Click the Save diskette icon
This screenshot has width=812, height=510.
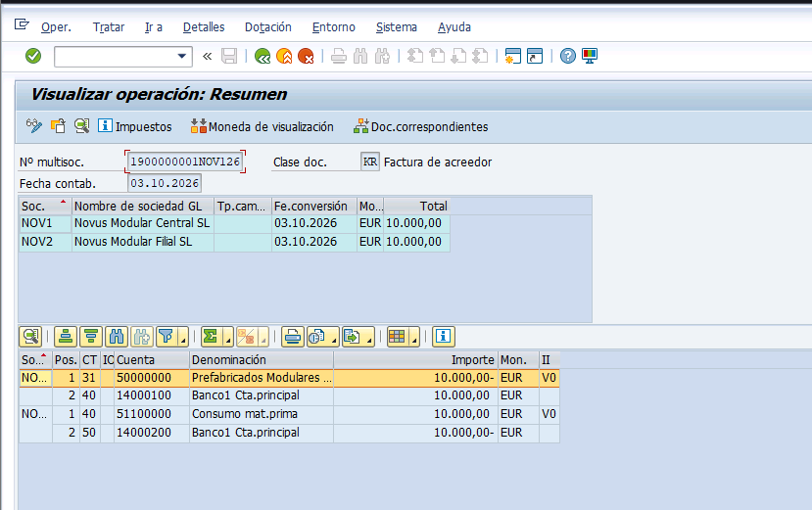pos(229,56)
